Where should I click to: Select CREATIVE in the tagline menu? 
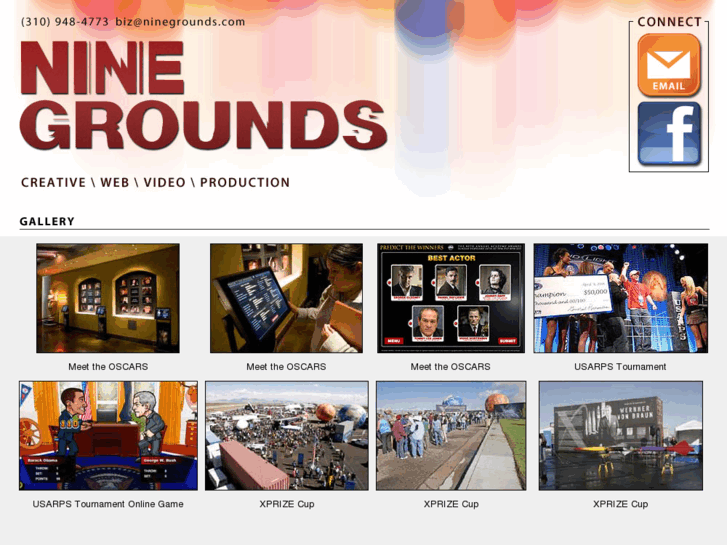click(x=53, y=182)
